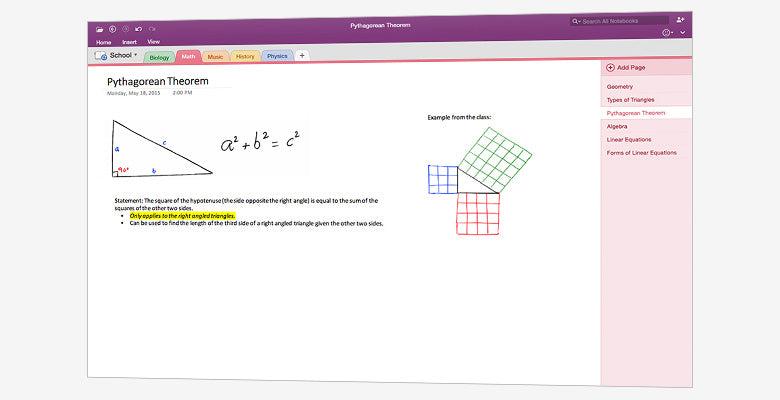This screenshot has width=780, height=400.
Task: Click the undo arrow icon
Action: point(138,28)
